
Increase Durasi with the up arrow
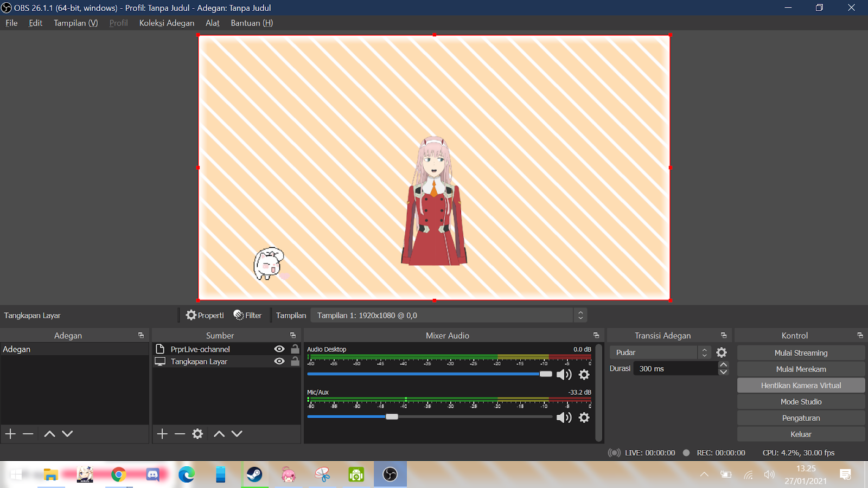click(723, 365)
